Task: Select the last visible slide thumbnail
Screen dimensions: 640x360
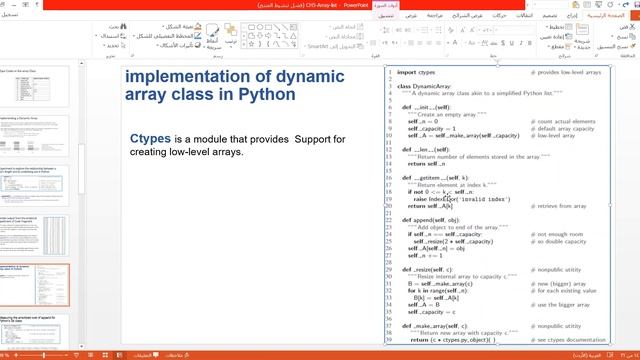Action: click(34, 331)
